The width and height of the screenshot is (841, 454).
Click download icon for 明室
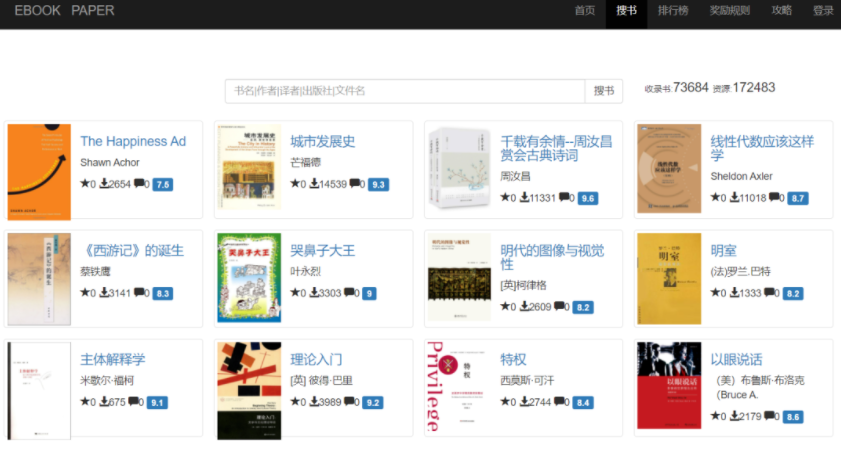pos(734,293)
